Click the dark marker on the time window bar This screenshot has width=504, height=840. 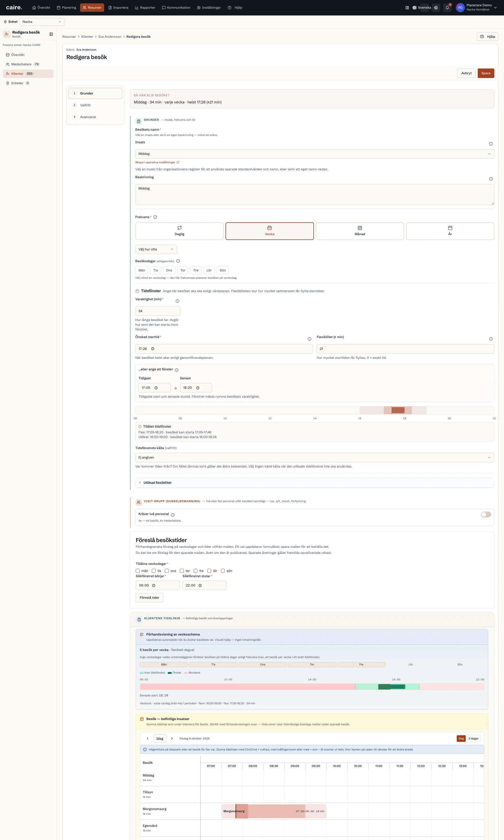click(398, 410)
